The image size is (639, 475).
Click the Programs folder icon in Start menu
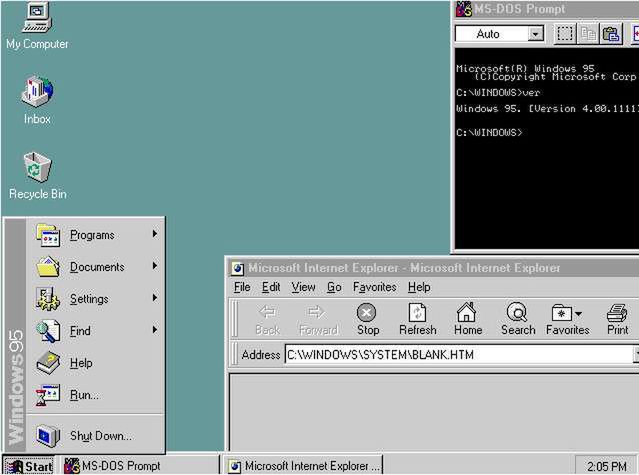48,235
